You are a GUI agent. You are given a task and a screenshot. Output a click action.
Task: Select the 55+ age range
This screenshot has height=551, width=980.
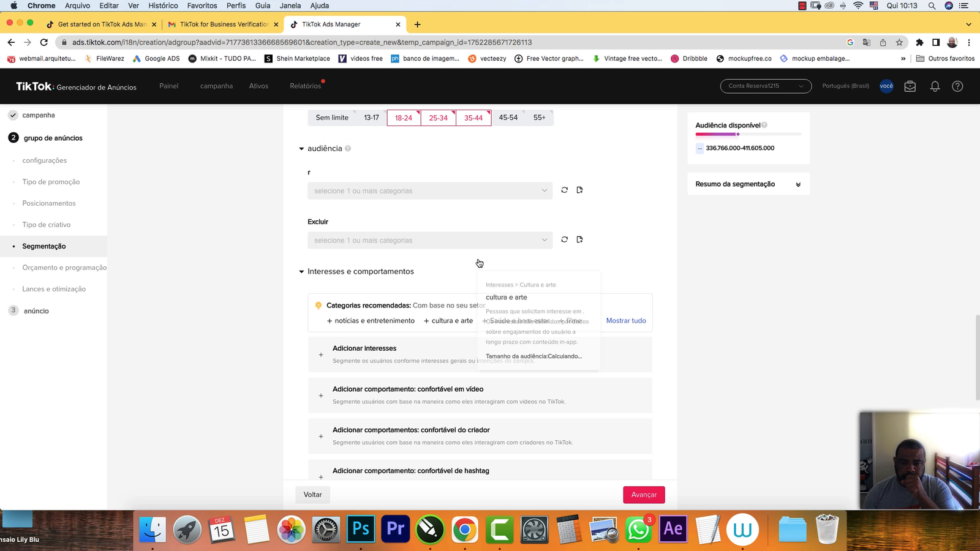540,118
